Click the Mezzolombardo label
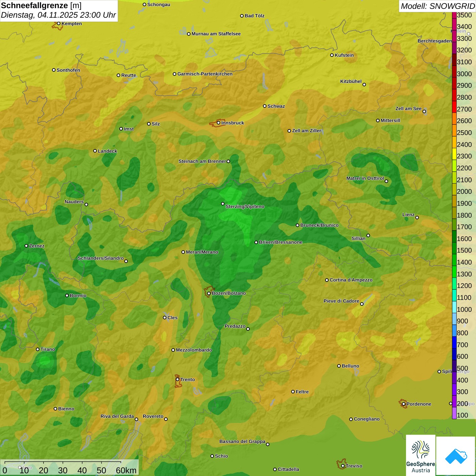This screenshot has height=476, width=476. coord(194,350)
